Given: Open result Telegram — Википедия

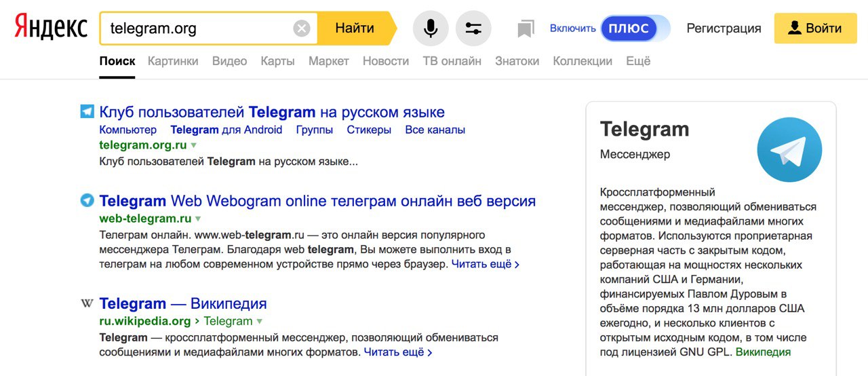Looking at the screenshot, I should tap(183, 303).
